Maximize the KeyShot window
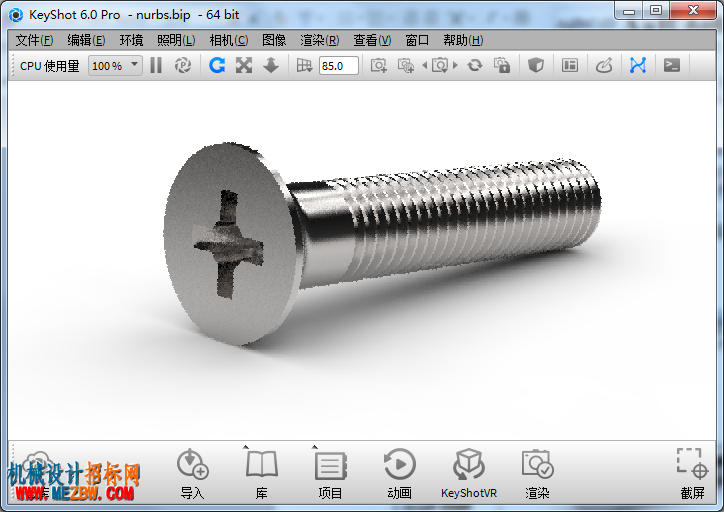Viewport: 724px width, 512px height. click(x=656, y=10)
